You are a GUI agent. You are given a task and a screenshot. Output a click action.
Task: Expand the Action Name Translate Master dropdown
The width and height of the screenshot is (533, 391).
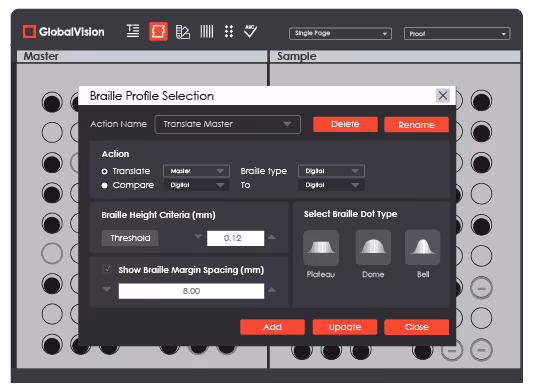(x=228, y=124)
